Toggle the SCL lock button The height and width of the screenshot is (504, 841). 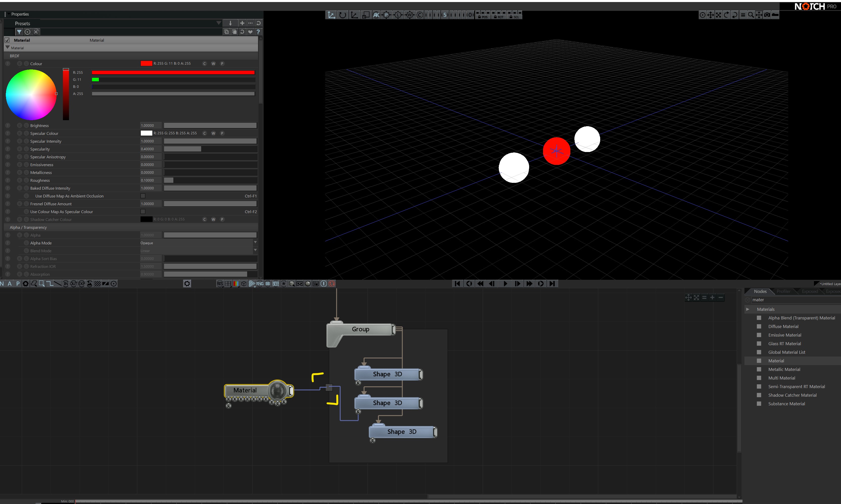click(515, 17)
